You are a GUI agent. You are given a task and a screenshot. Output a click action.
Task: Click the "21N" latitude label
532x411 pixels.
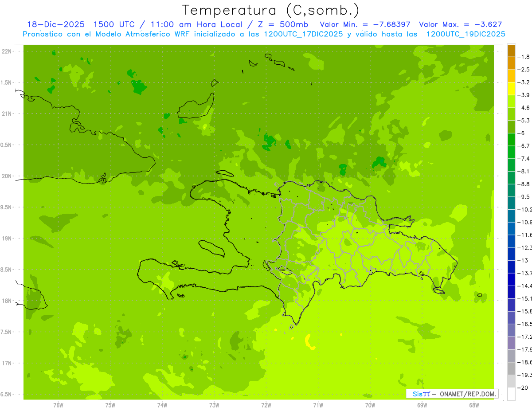7,114
